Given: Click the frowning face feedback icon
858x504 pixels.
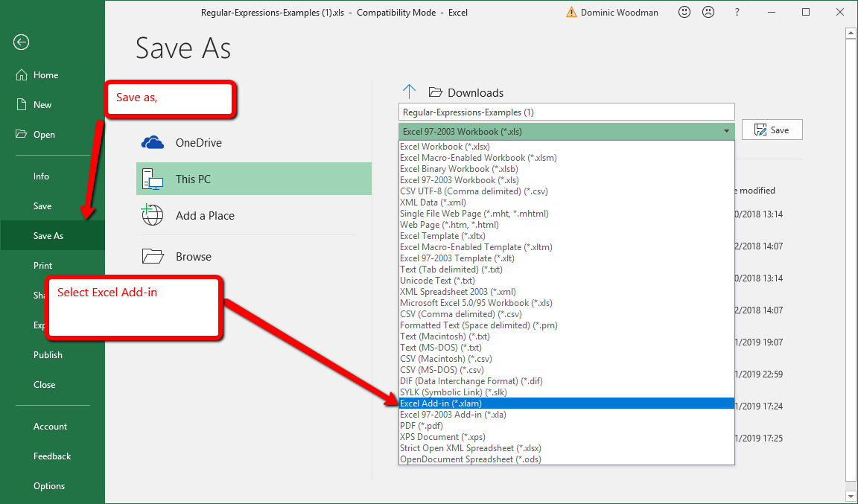Looking at the screenshot, I should click(709, 13).
